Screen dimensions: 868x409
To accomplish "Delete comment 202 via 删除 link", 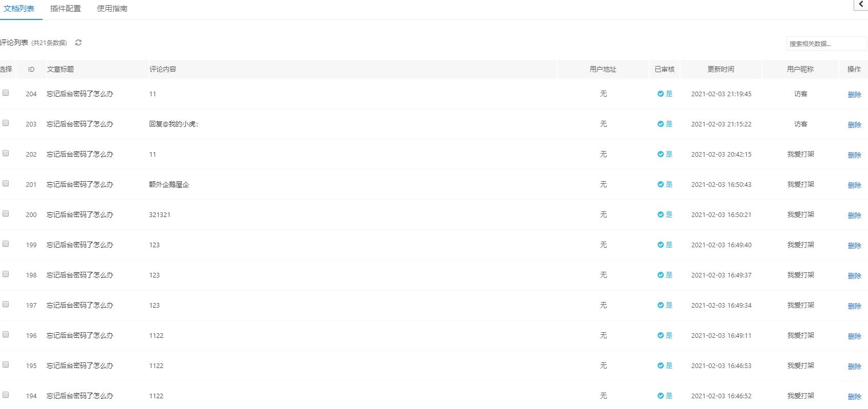I will click(854, 155).
